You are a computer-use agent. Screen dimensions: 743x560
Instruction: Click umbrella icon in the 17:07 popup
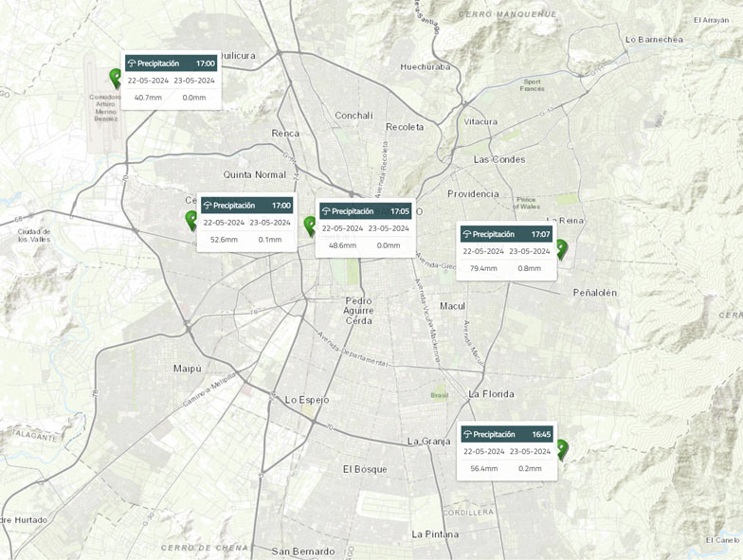tap(466, 235)
